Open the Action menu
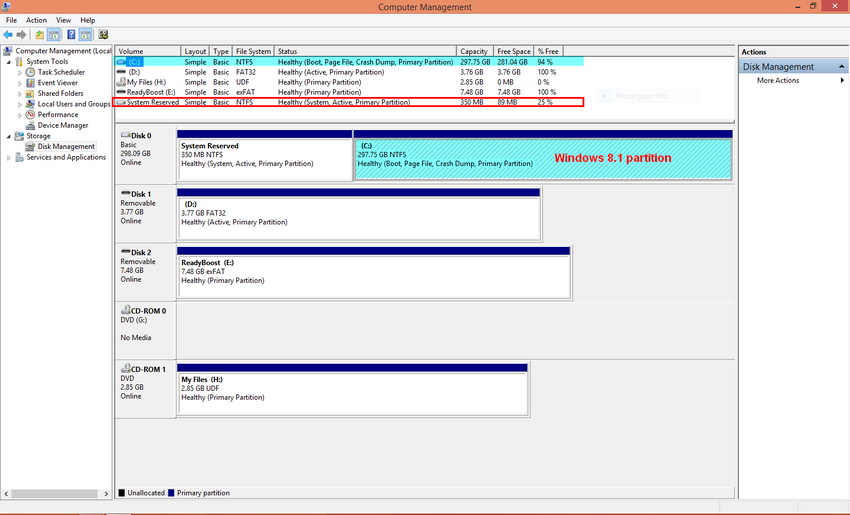This screenshot has height=515, width=850. [x=36, y=20]
